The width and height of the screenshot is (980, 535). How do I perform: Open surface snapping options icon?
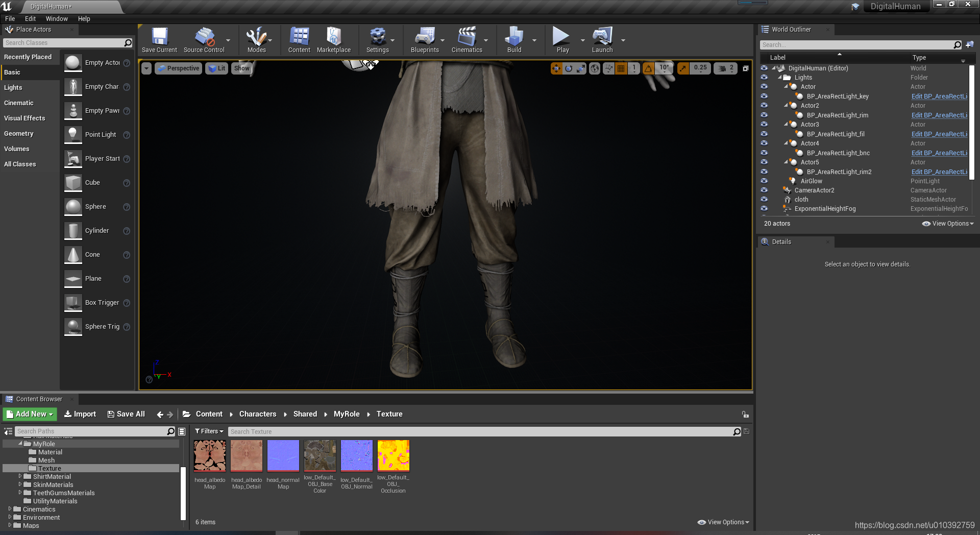pyautogui.click(x=608, y=68)
